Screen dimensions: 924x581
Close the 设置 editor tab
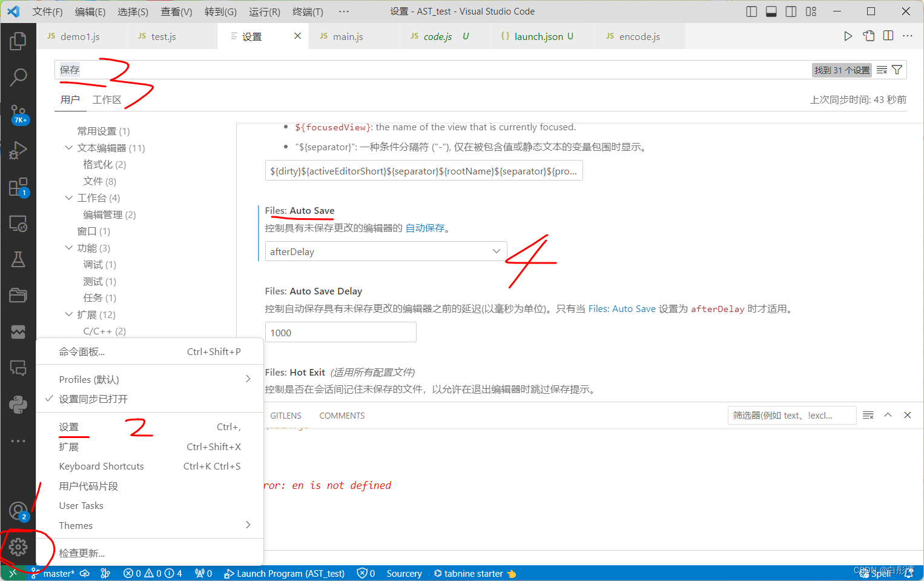[x=297, y=36]
